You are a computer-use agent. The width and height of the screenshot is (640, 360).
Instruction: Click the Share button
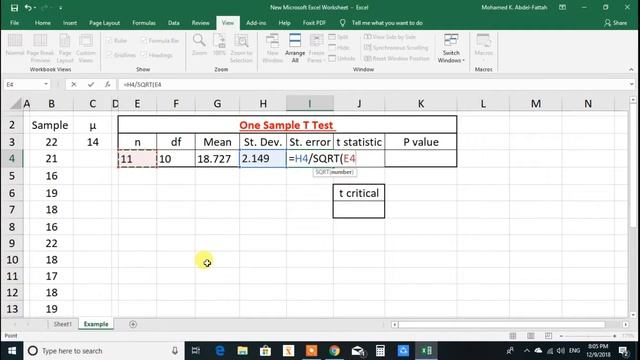(x=616, y=23)
